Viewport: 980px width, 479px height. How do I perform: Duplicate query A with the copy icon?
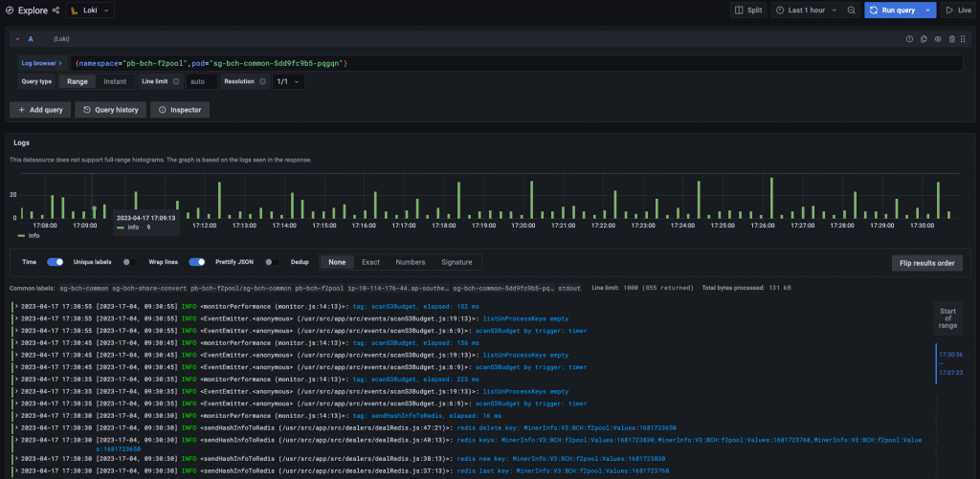[x=924, y=38]
